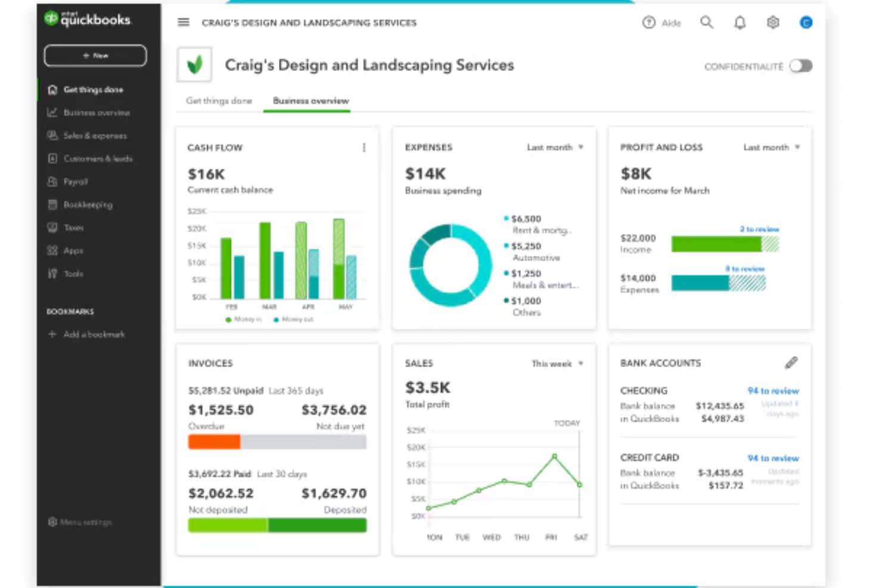Click Add a bookmark link
Image resolution: width=882 pixels, height=588 pixels.
tap(94, 334)
